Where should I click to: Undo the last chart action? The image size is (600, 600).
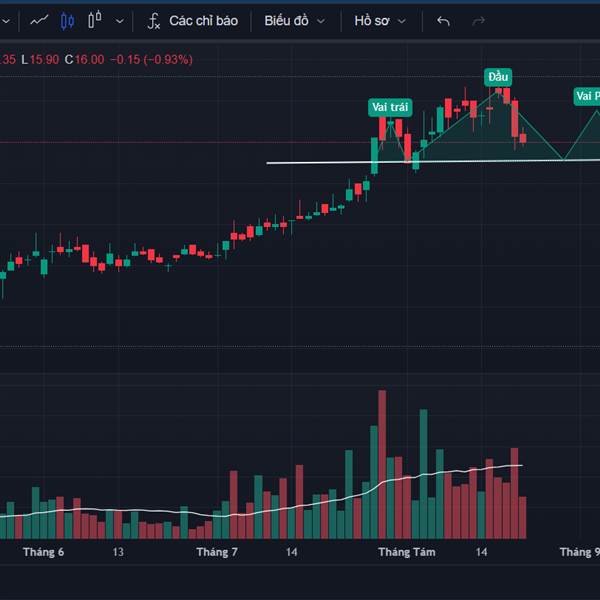pyautogui.click(x=443, y=21)
